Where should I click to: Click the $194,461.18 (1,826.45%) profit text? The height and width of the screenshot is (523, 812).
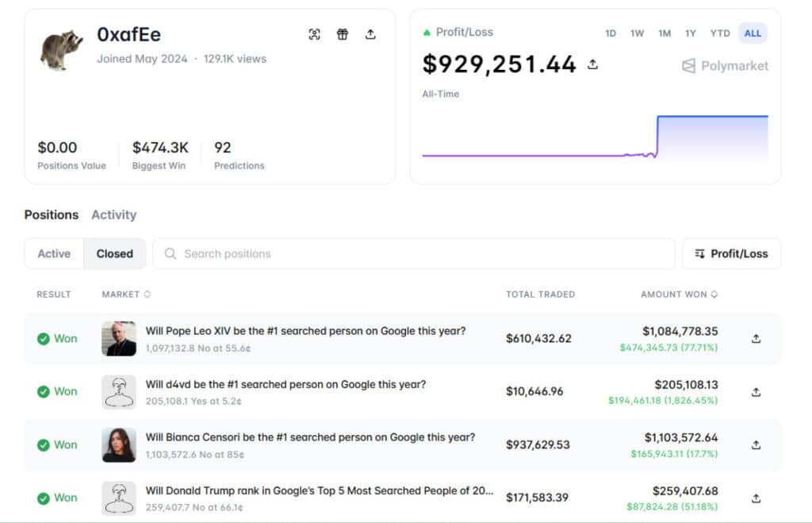[663, 400]
